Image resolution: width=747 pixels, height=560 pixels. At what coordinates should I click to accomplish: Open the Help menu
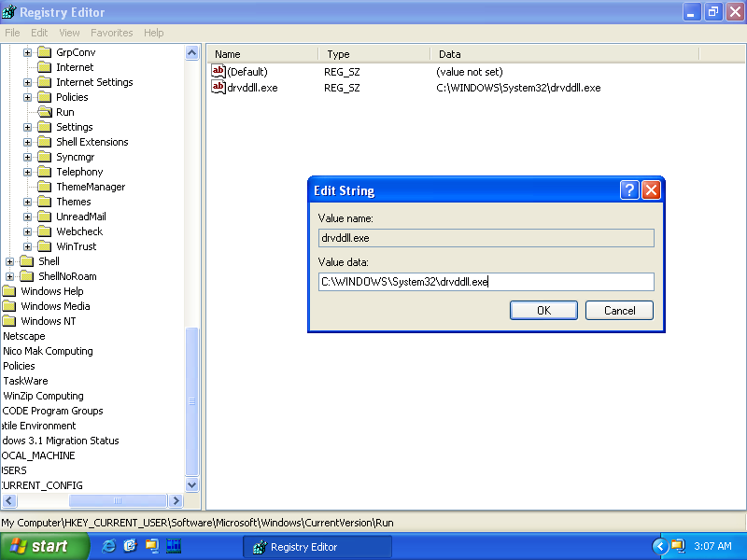153,33
